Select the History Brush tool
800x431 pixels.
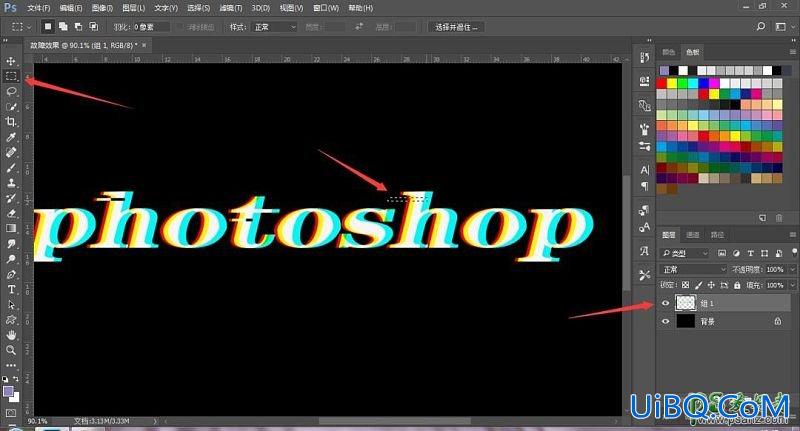point(11,198)
